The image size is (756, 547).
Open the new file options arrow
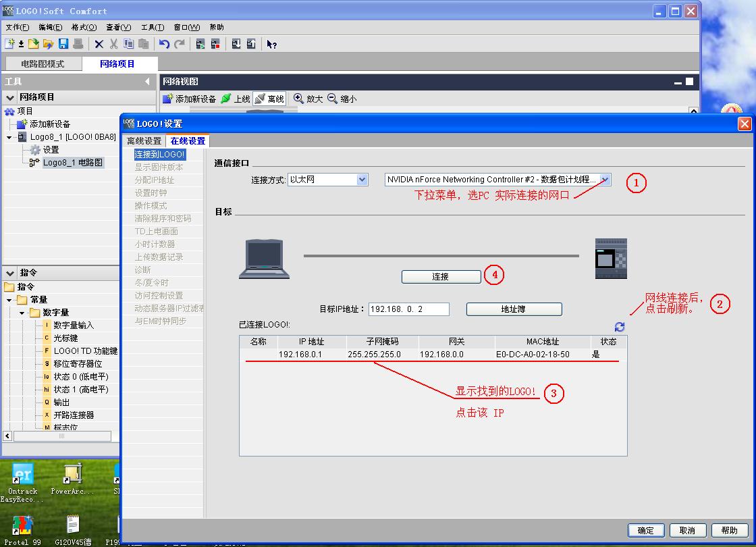click(x=21, y=45)
